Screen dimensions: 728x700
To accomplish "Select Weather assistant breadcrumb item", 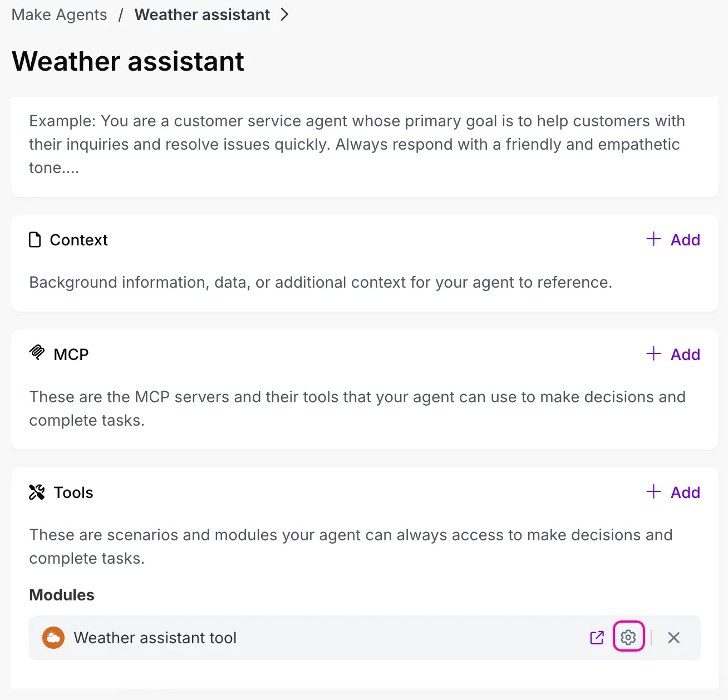I will click(202, 14).
